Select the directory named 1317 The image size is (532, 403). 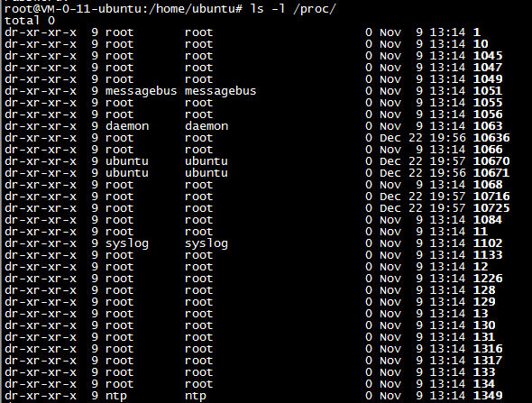coord(488,361)
